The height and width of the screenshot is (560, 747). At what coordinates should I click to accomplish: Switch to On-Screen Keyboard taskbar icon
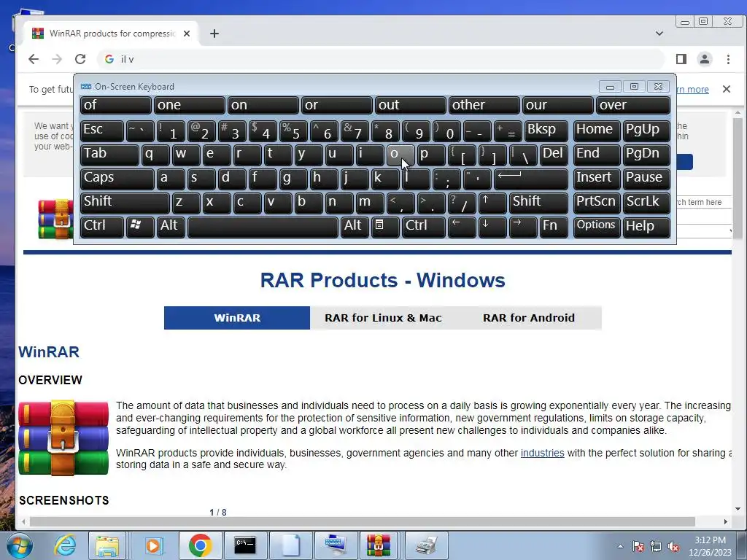pyautogui.click(x=336, y=545)
